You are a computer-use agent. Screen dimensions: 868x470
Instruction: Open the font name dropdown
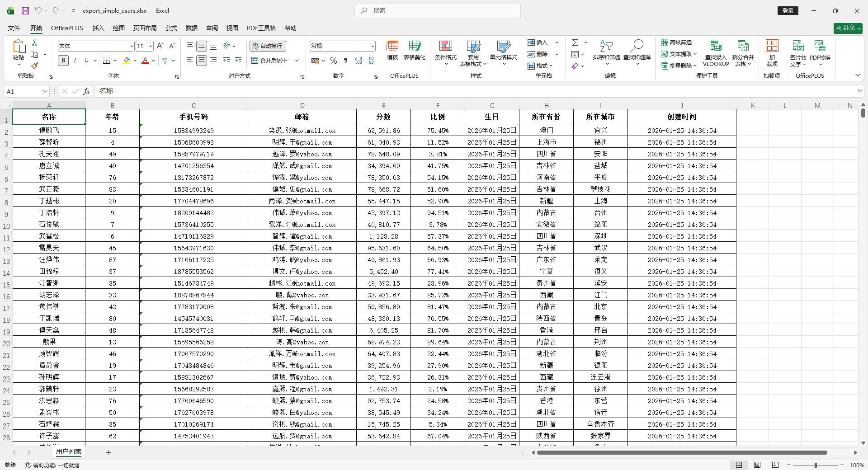[x=132, y=46]
